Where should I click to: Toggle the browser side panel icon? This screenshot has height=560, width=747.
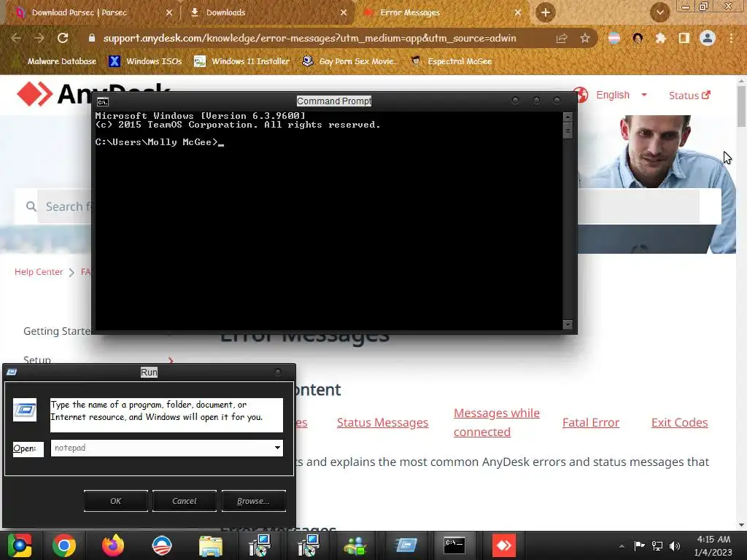684,38
